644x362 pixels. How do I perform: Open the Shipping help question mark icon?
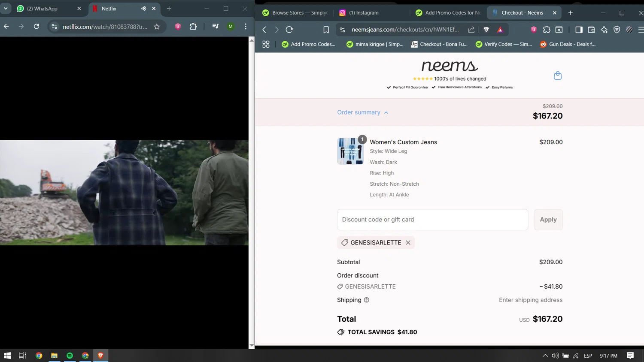pos(367,300)
